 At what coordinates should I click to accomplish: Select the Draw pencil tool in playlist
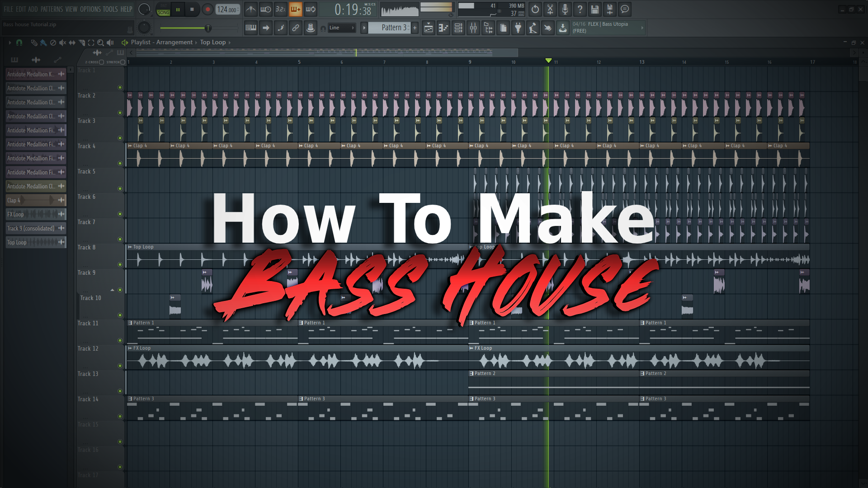tap(35, 43)
